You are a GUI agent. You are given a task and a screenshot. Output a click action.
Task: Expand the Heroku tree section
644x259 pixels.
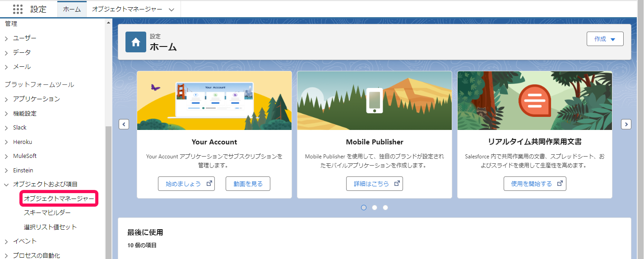pos(6,142)
